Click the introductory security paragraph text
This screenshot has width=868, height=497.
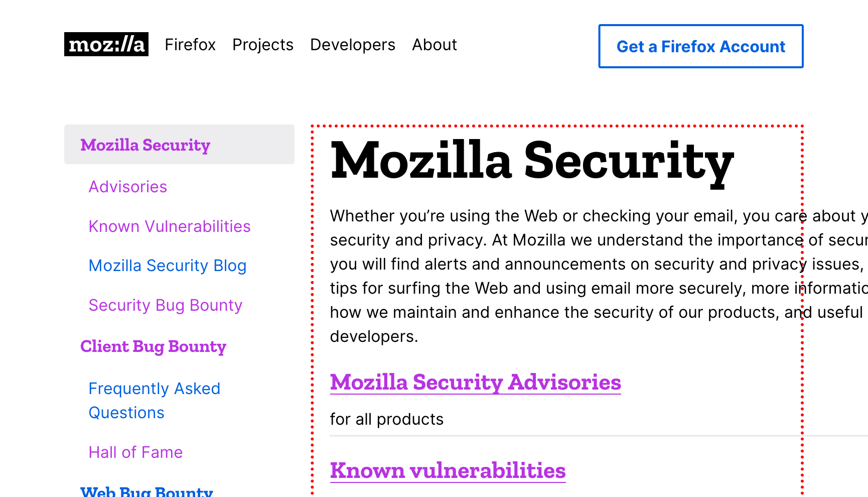(x=552, y=276)
